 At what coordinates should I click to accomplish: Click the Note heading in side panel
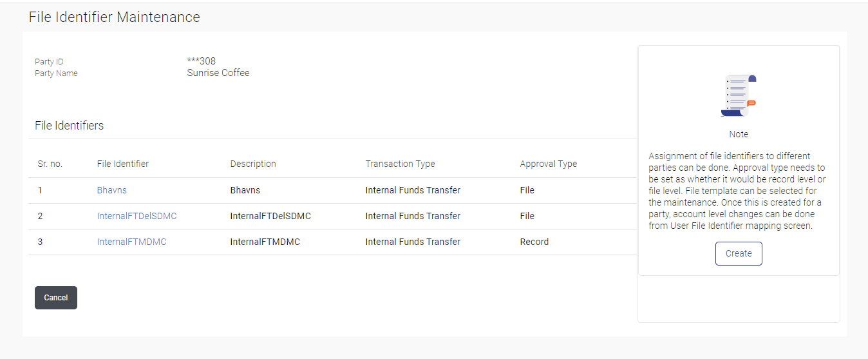tap(739, 134)
